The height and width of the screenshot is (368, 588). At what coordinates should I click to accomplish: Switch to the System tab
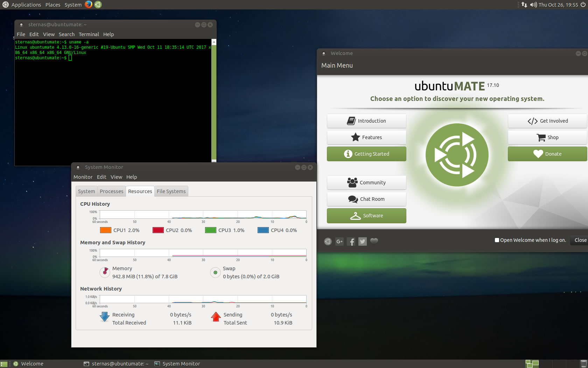pos(86,191)
